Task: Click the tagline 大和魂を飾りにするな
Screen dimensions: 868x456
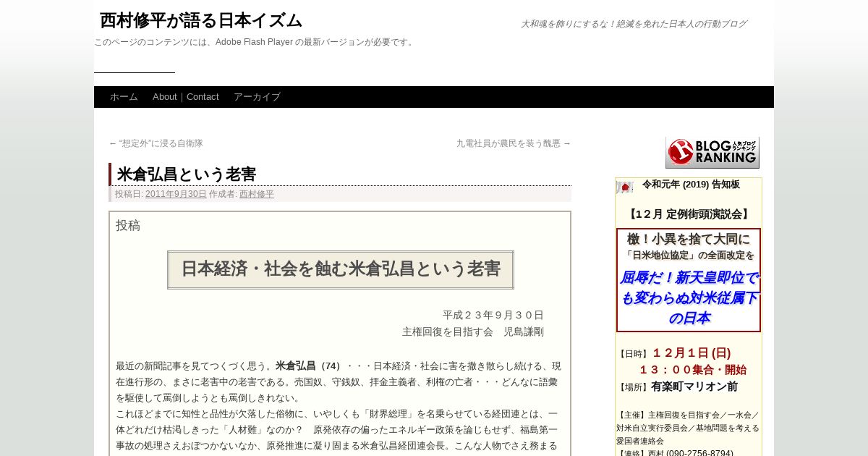Action: (x=634, y=24)
